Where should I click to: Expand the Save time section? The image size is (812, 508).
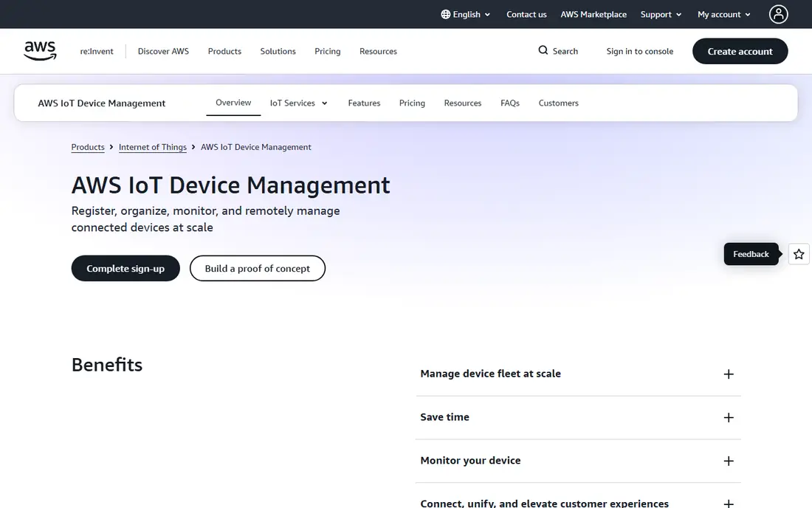pos(578,417)
